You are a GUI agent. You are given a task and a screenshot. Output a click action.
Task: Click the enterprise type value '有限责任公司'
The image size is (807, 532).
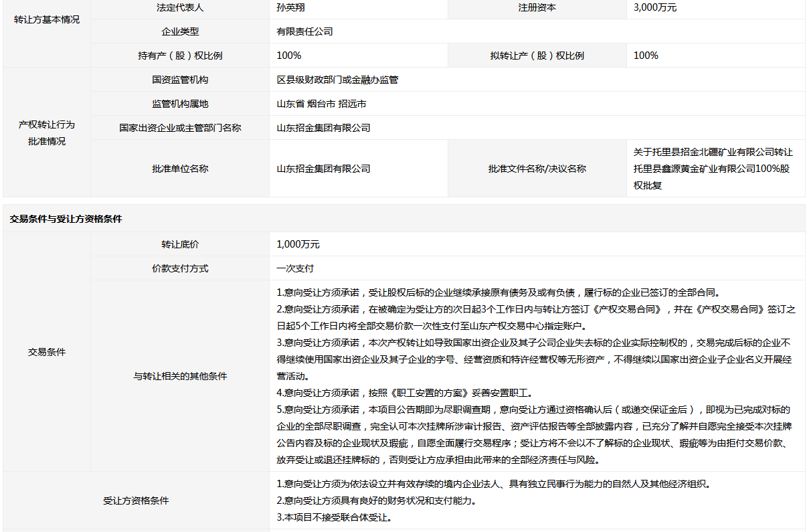pyautogui.click(x=305, y=31)
